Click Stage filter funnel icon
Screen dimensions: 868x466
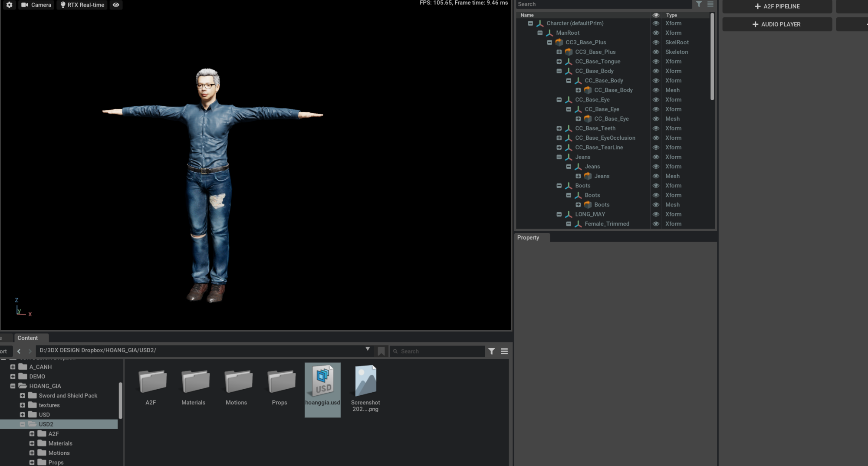click(699, 4)
